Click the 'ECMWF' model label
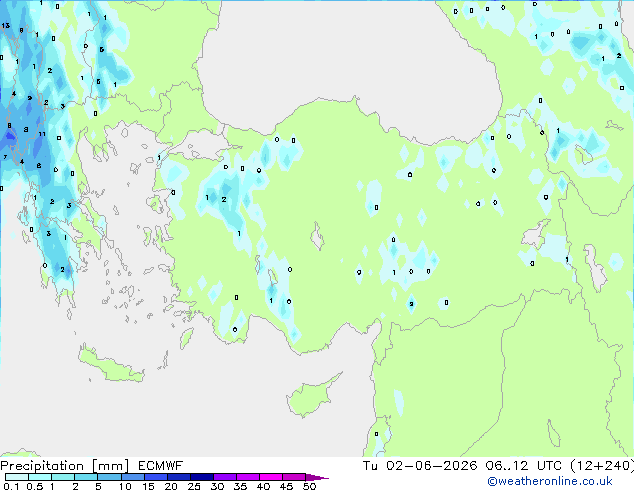Screen dimensions: 634x490 pyautogui.click(x=160, y=466)
